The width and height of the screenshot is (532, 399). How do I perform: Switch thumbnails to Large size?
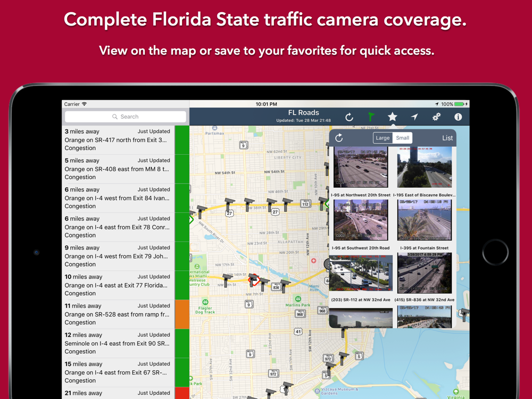[383, 138]
